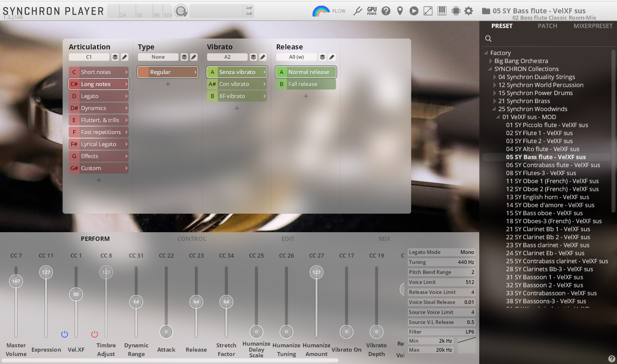Expand 15 Synchron Power Drums
The height and width of the screenshot is (364, 617).
494,93
